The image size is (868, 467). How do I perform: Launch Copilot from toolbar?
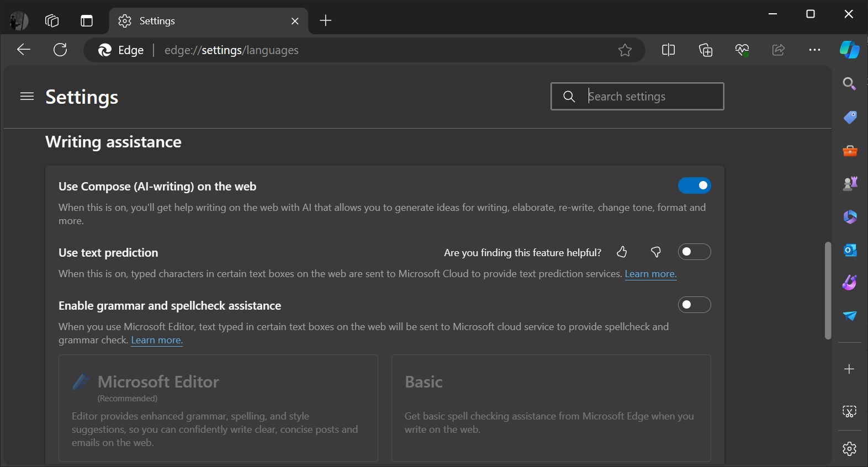(849, 50)
